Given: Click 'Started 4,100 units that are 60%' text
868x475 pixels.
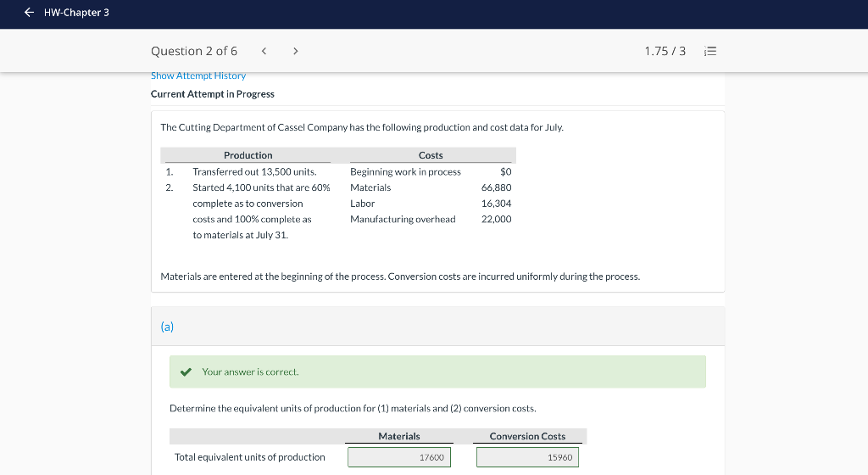Looking at the screenshot, I should pyautogui.click(x=261, y=187).
